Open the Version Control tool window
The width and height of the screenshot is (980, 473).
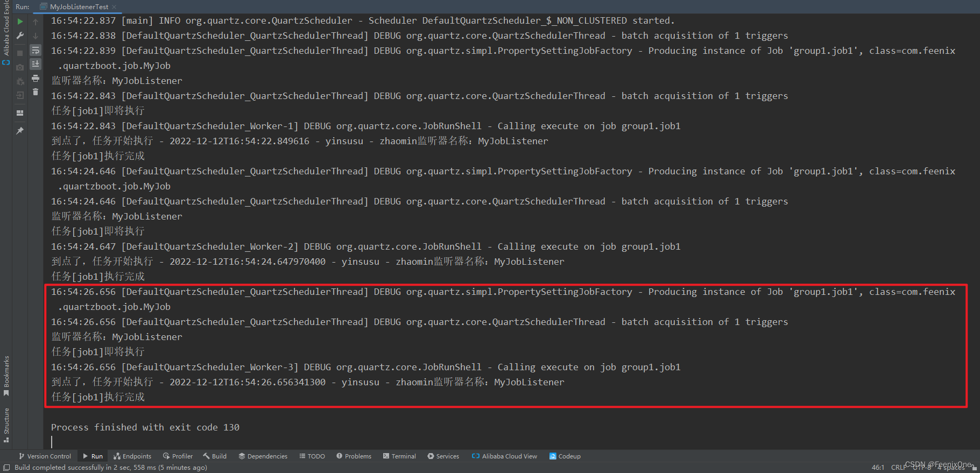click(45, 456)
